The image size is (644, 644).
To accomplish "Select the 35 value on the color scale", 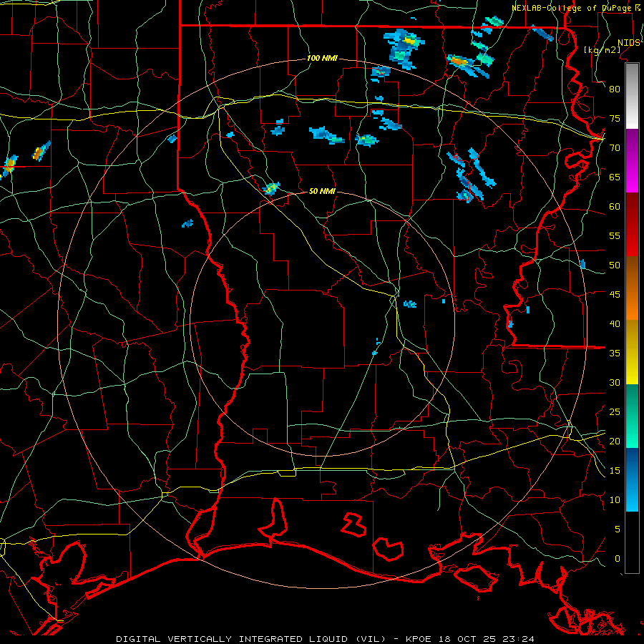I will click(615, 353).
